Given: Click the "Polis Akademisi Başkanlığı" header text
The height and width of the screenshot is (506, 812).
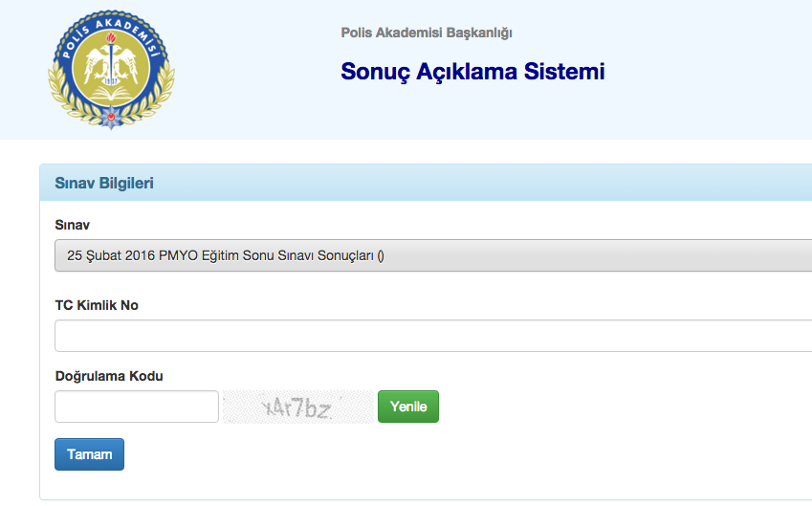Looking at the screenshot, I should coord(427,33).
